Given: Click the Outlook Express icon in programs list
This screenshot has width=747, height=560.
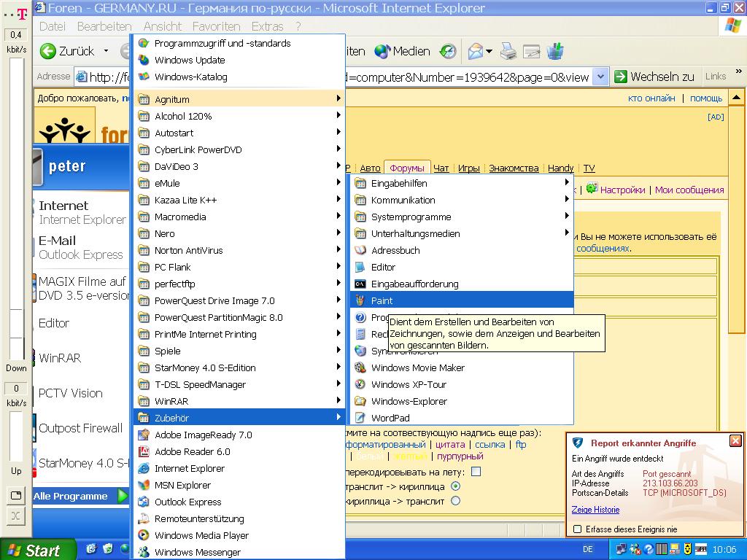Looking at the screenshot, I should (x=144, y=502).
